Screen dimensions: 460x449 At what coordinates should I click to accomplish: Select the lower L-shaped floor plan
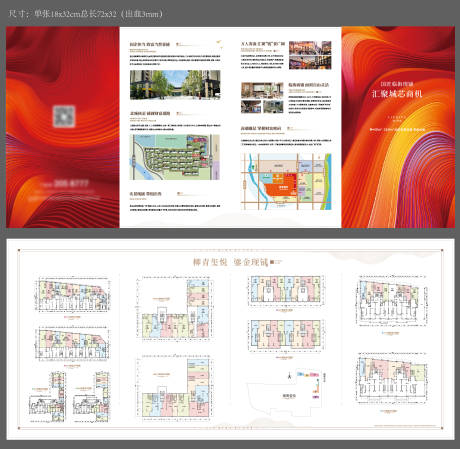point(174,386)
